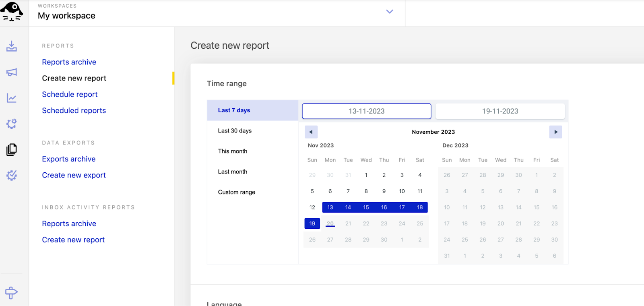Open Exports archive link
Screen dimensions: 644x306
point(68,159)
